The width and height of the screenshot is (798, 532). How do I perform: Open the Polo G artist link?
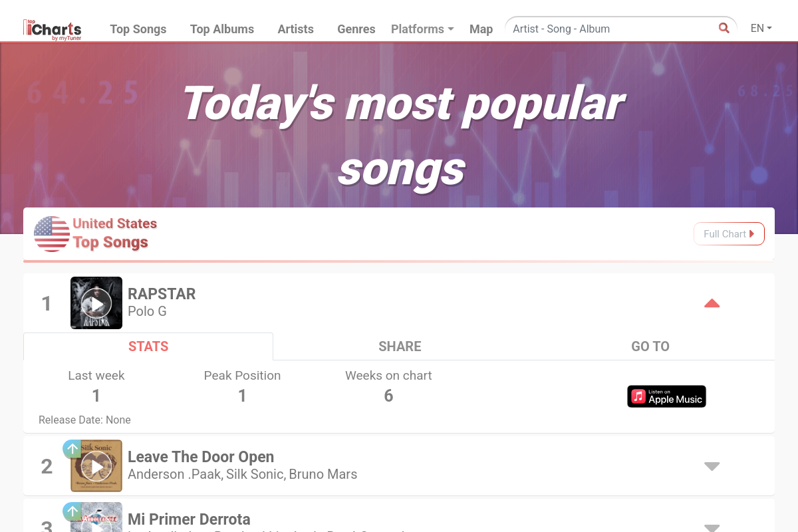(147, 311)
